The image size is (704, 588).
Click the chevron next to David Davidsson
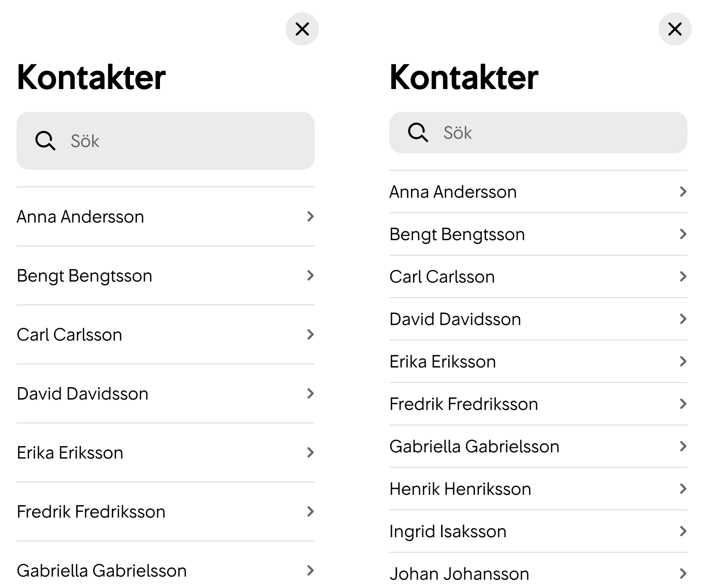(311, 393)
